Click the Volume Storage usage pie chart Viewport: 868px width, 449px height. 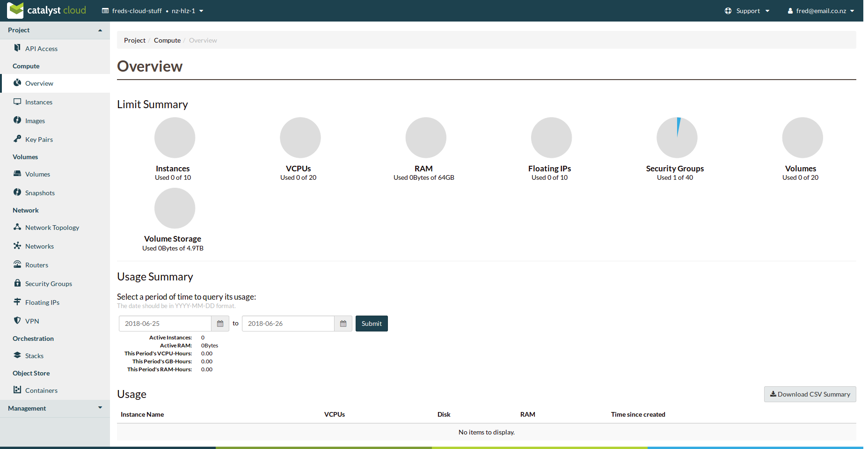pyautogui.click(x=175, y=208)
